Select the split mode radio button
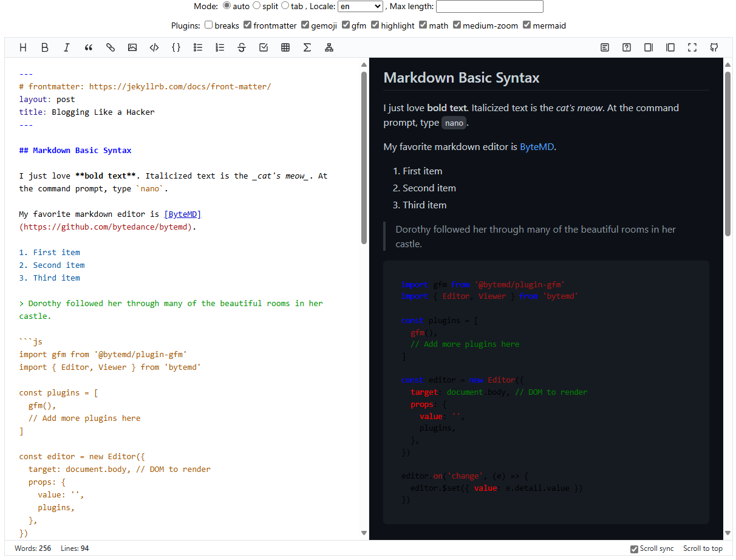The image size is (736, 560). (256, 5)
